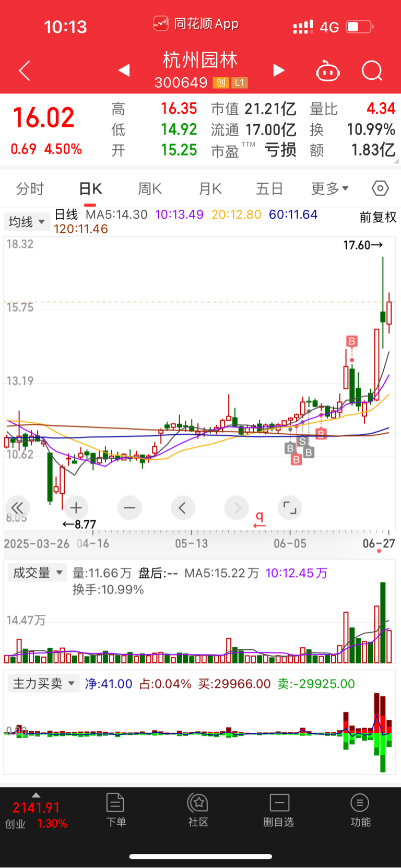This screenshot has width=401, height=868.
Task: Tap the 量比 4.34 value
Action: tap(353, 109)
